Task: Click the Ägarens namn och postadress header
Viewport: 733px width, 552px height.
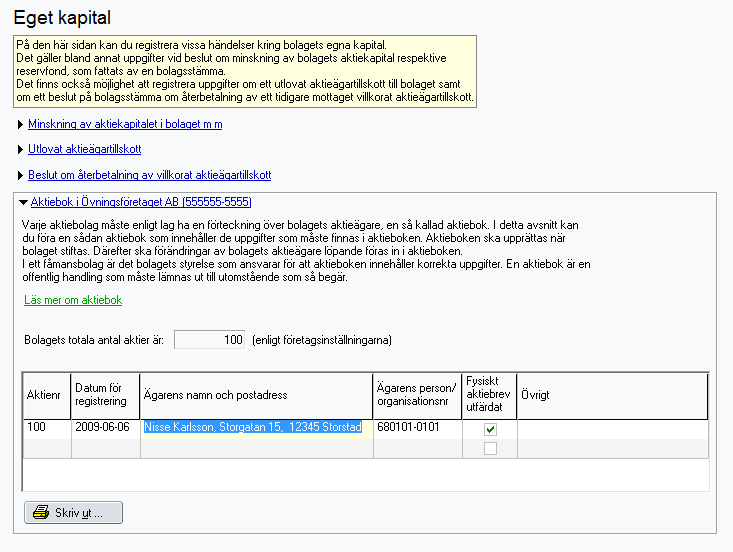Action: coord(256,396)
